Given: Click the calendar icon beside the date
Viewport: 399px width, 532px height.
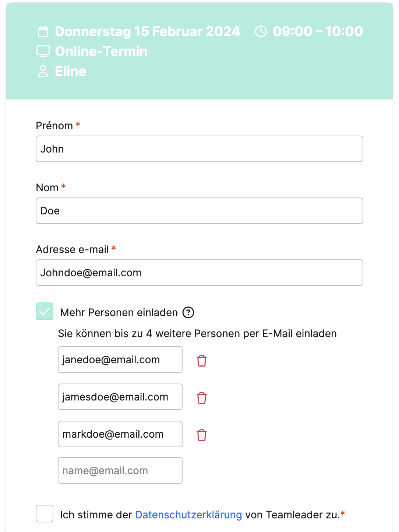Looking at the screenshot, I should tap(43, 32).
